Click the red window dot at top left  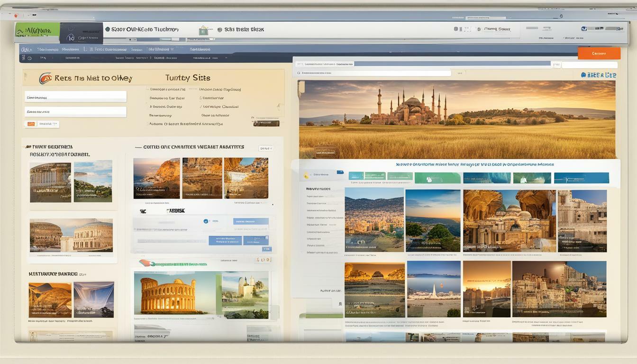(x=16, y=16)
